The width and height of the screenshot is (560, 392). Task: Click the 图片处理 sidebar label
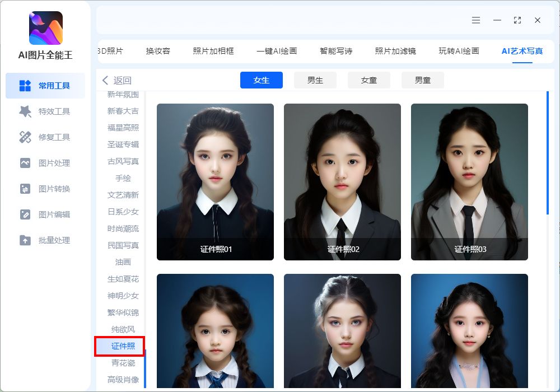pos(54,163)
